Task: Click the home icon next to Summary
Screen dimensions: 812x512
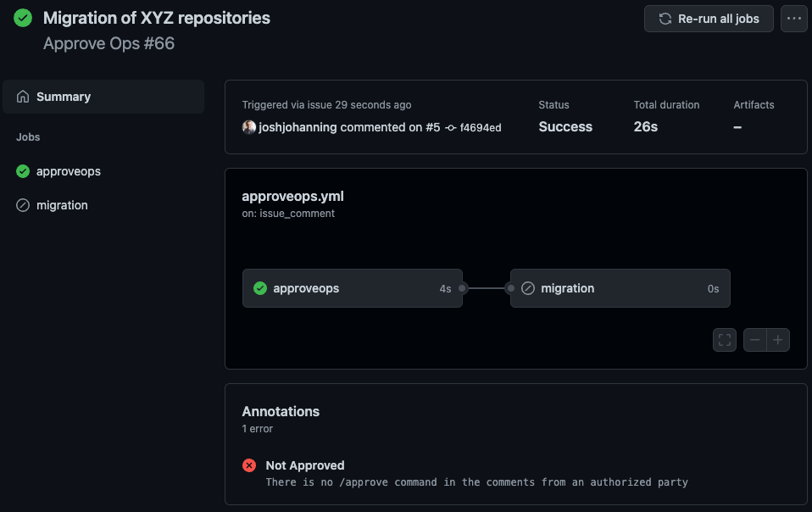Action: pyautogui.click(x=23, y=97)
